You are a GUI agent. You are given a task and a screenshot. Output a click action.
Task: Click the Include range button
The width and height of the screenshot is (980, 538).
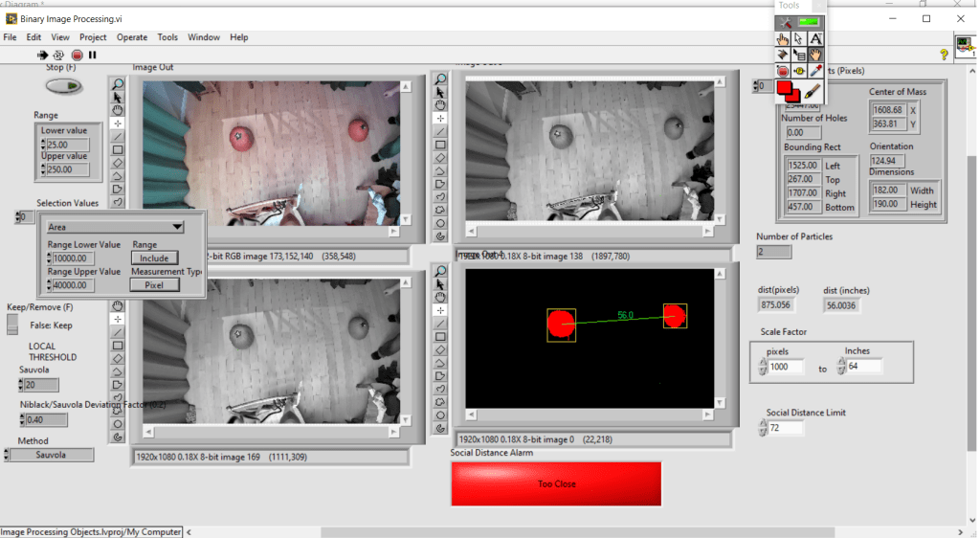154,258
